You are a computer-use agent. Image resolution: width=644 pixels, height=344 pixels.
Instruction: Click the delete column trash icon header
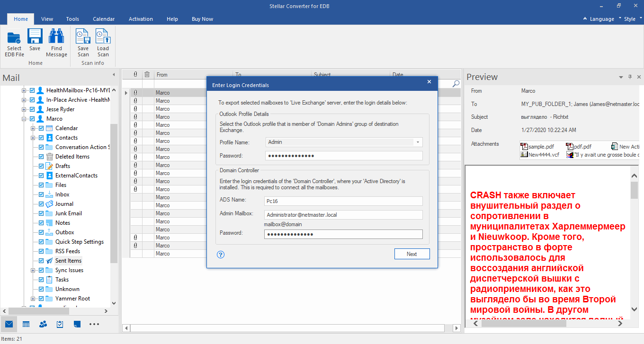[x=147, y=74]
